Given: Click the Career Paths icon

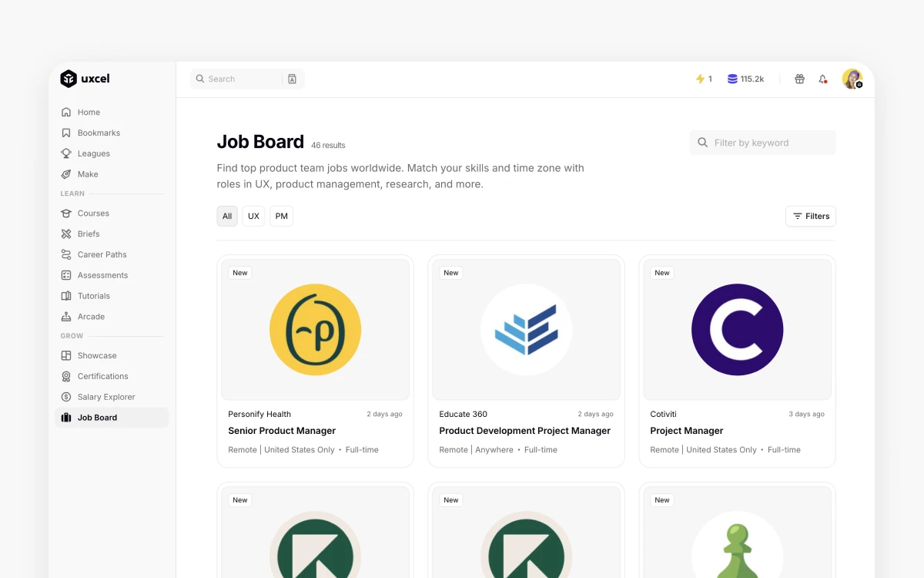Looking at the screenshot, I should point(66,254).
